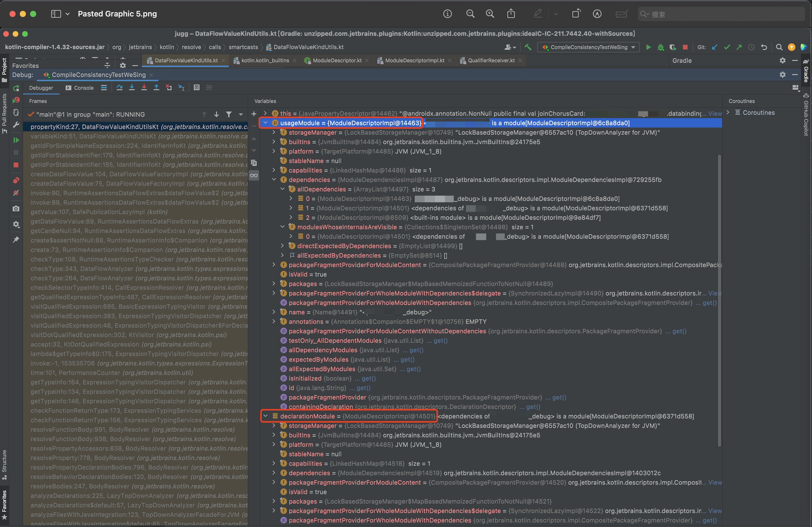Viewport: 812px width, 527px height.
Task: Click the Step Into debugger icon
Action: pyautogui.click(x=132, y=88)
